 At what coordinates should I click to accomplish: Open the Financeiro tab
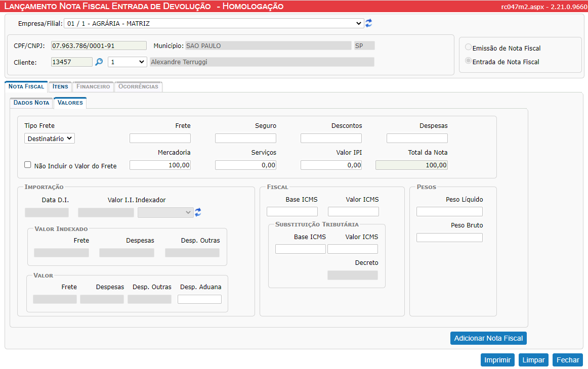pyautogui.click(x=93, y=86)
